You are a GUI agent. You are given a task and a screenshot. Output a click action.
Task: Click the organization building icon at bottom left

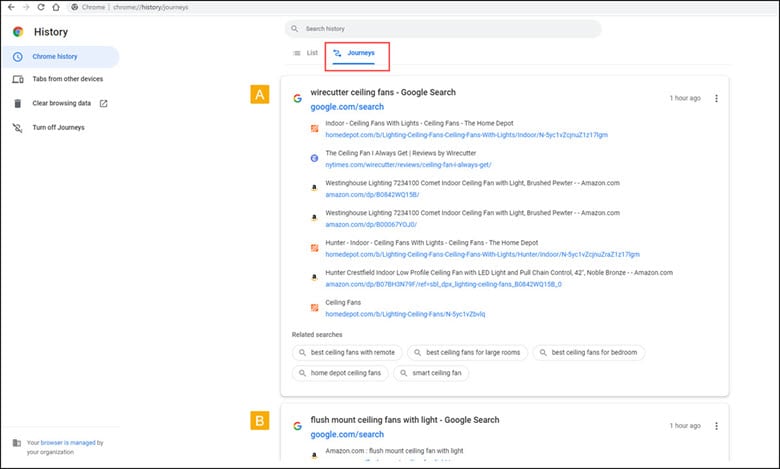point(17,443)
